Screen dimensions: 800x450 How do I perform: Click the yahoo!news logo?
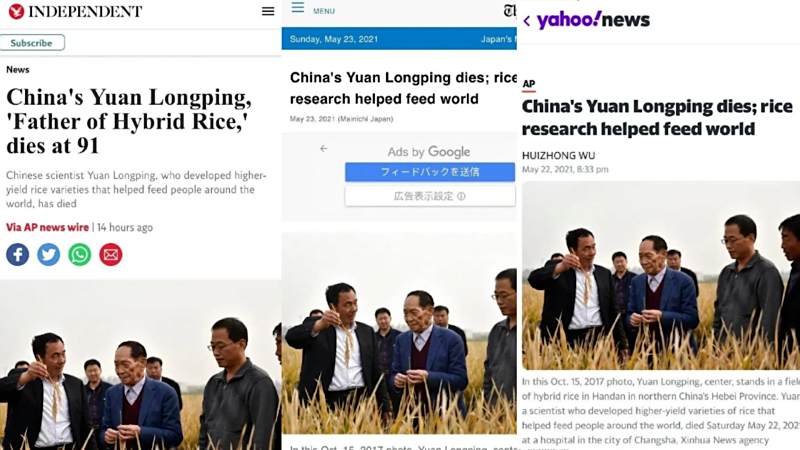coord(593,20)
